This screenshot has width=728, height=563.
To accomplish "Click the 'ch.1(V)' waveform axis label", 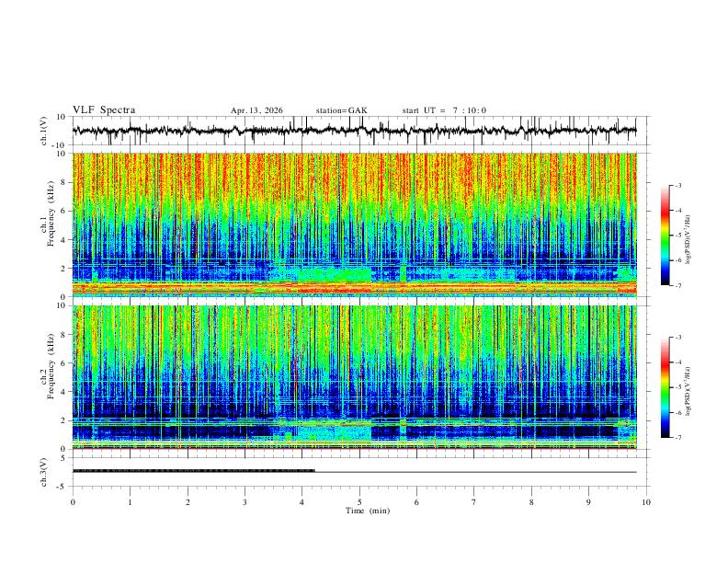I will (44, 131).
